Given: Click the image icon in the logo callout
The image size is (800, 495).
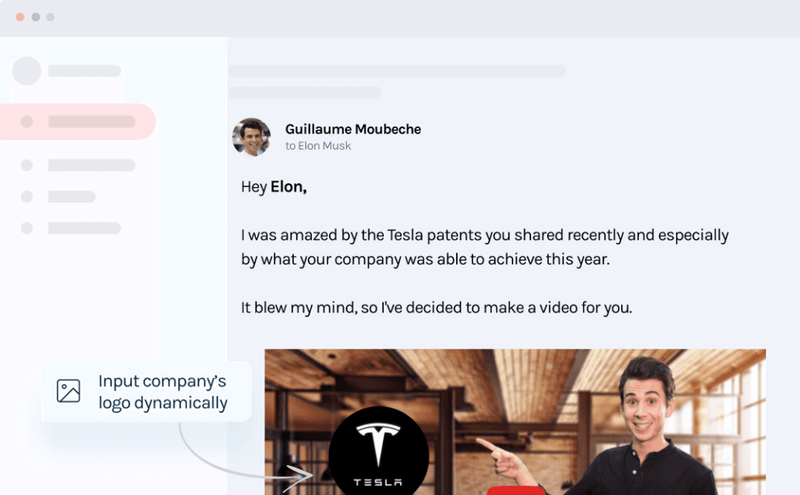Looking at the screenshot, I should pos(68,391).
